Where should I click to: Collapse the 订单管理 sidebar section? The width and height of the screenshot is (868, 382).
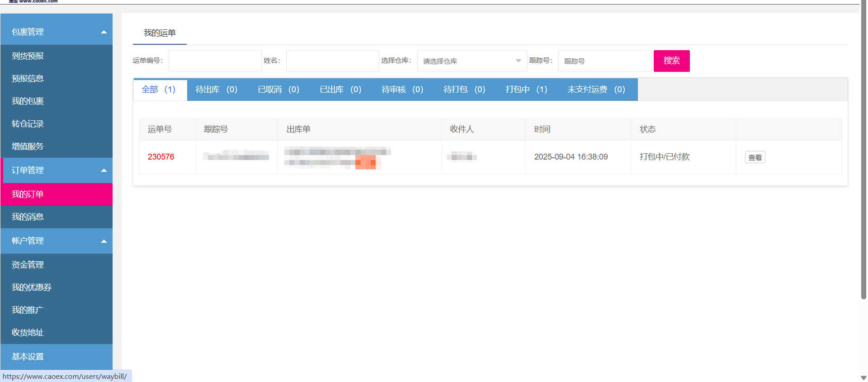(x=57, y=170)
